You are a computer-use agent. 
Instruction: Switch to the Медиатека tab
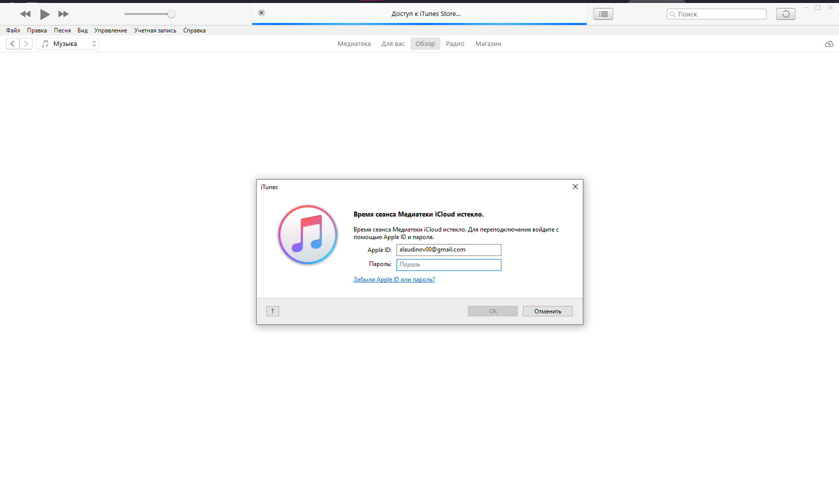coord(354,44)
